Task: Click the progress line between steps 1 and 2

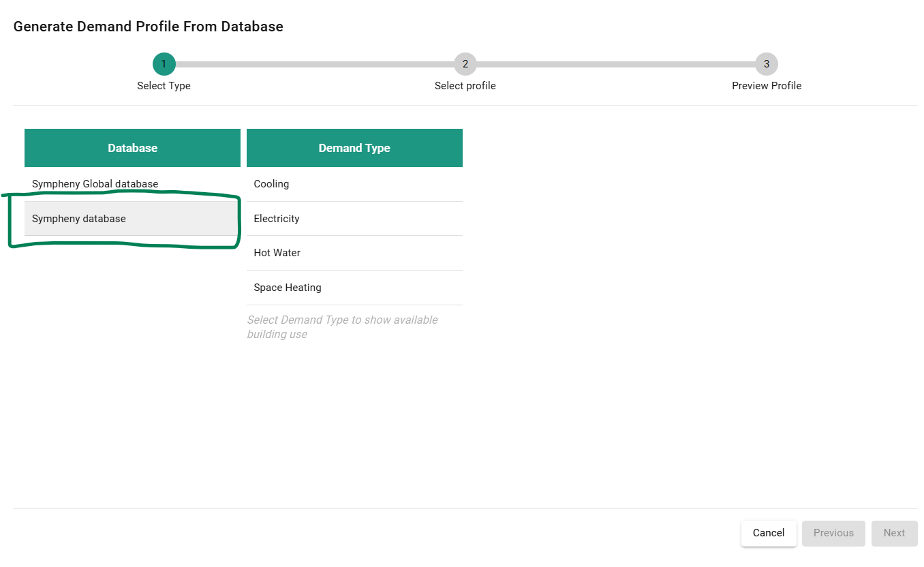Action: pos(313,64)
